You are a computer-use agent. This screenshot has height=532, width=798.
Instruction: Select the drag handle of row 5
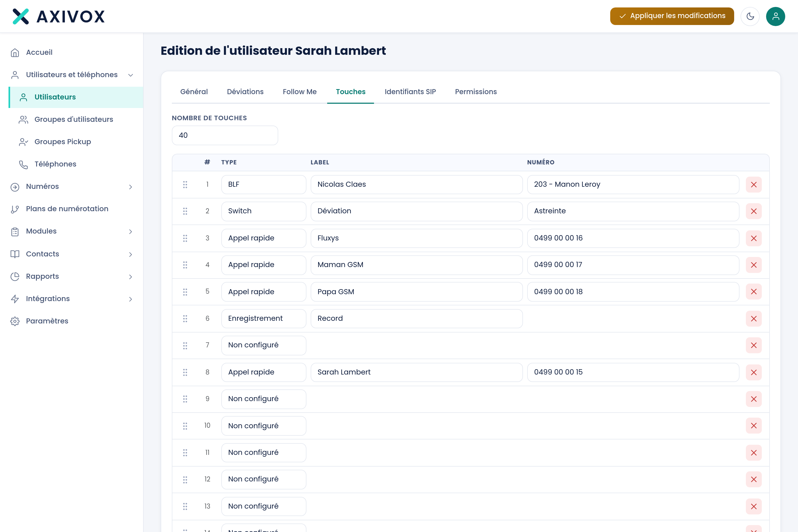(x=185, y=292)
